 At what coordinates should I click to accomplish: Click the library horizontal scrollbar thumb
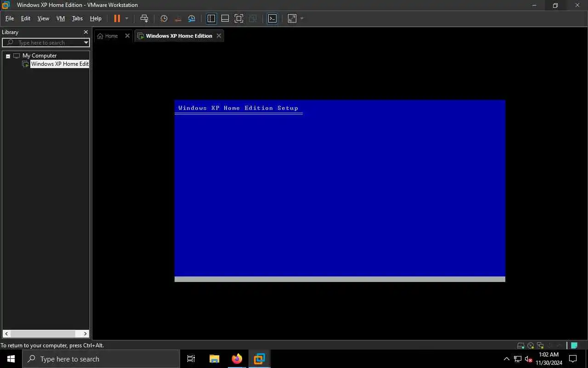(x=43, y=333)
